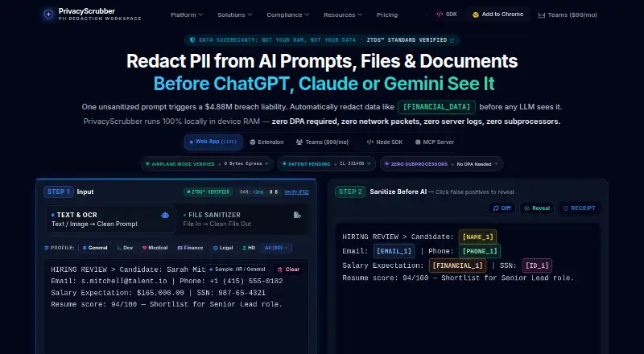
Task: Select the Dev profile
Action: coord(125,248)
